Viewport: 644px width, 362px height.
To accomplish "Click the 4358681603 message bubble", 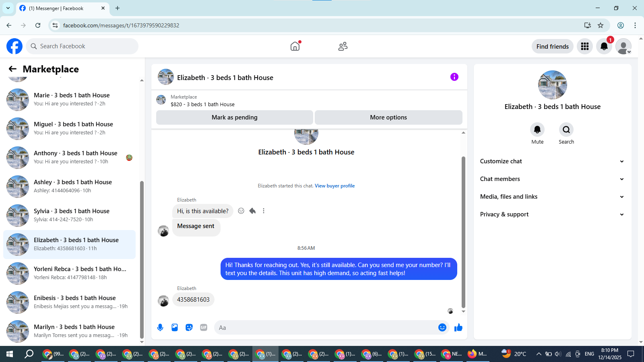I will 193,300.
